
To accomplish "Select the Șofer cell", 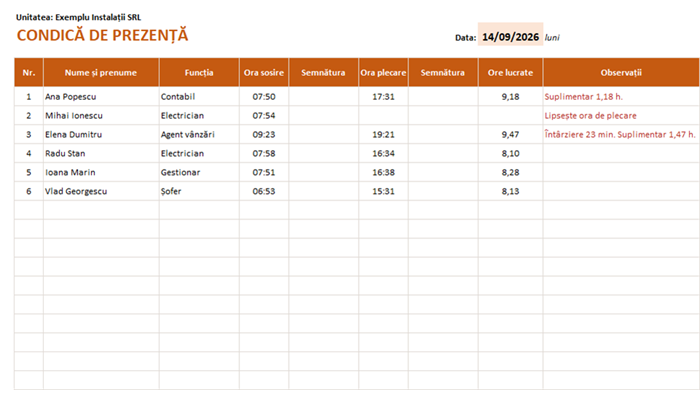I will click(199, 191).
